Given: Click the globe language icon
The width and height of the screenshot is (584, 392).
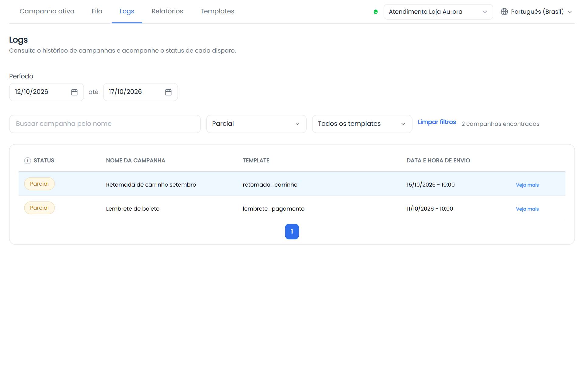Looking at the screenshot, I should click(x=504, y=12).
